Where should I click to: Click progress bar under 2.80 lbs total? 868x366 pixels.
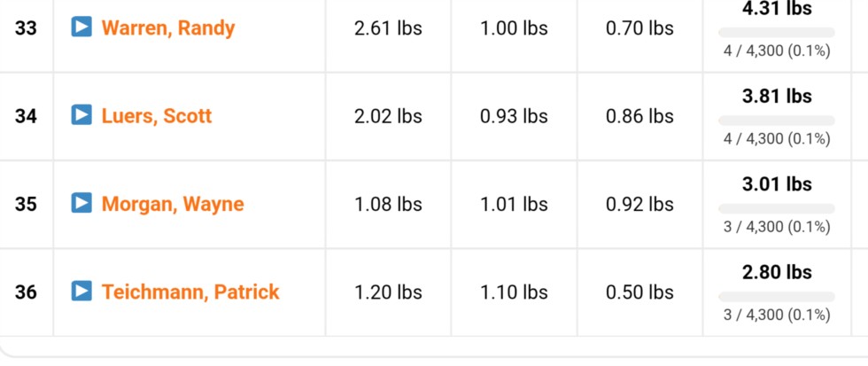pyautogui.click(x=776, y=296)
